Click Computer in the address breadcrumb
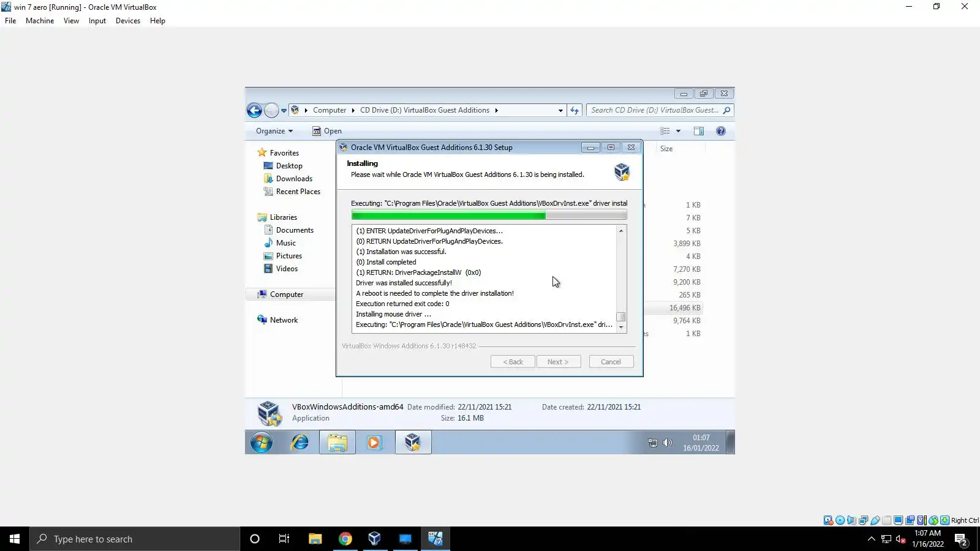 pyautogui.click(x=330, y=110)
